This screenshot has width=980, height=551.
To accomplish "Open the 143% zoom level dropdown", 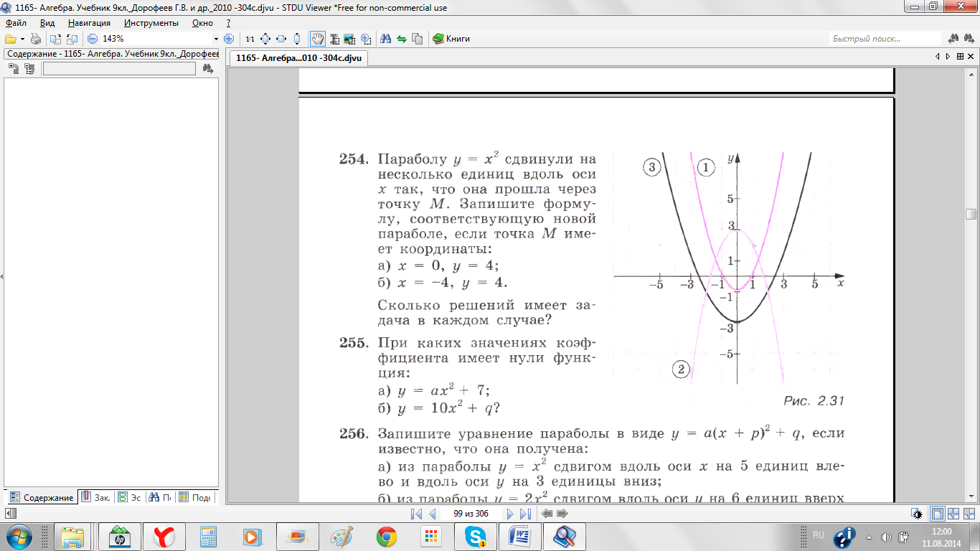I will pyautogui.click(x=216, y=39).
